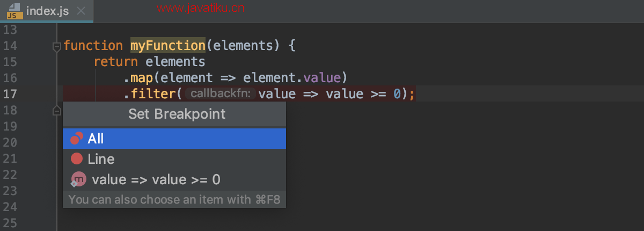Choose Line in Set Breakpoint popup
The width and height of the screenshot is (644, 231).
click(174, 159)
